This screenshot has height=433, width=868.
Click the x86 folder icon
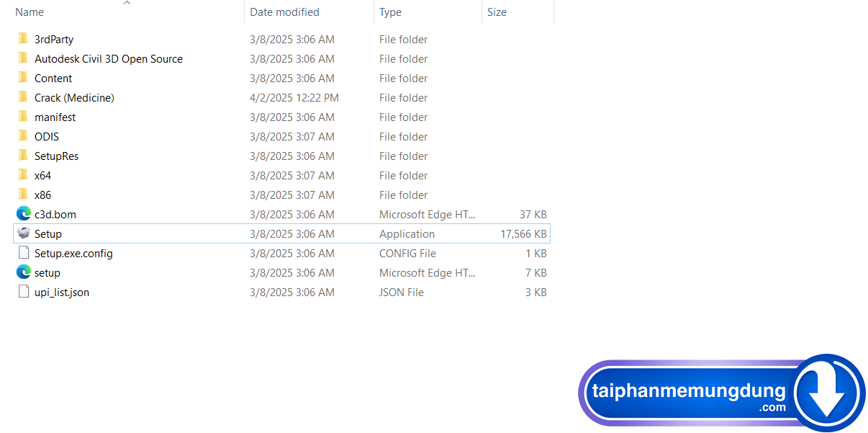tap(23, 195)
